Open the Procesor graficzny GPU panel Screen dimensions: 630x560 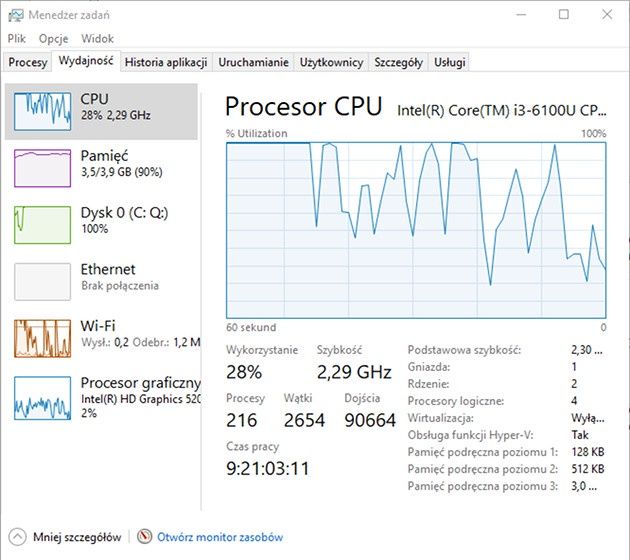click(101, 398)
